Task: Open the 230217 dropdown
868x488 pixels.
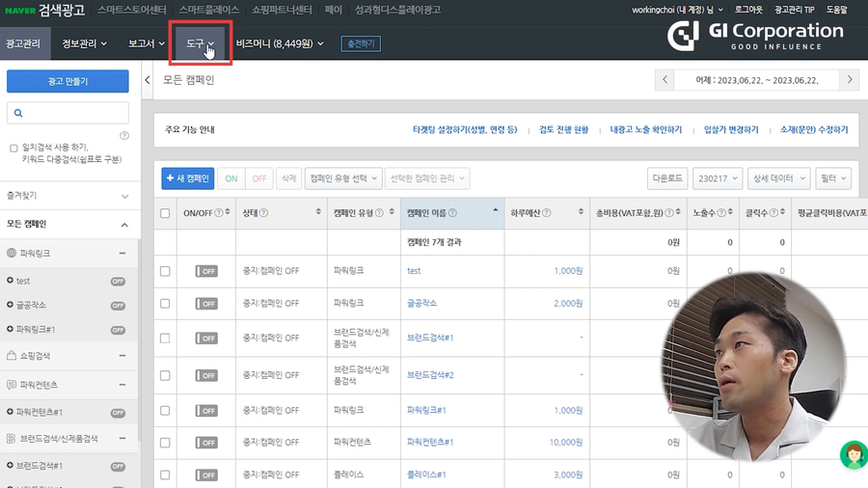Action: click(718, 178)
